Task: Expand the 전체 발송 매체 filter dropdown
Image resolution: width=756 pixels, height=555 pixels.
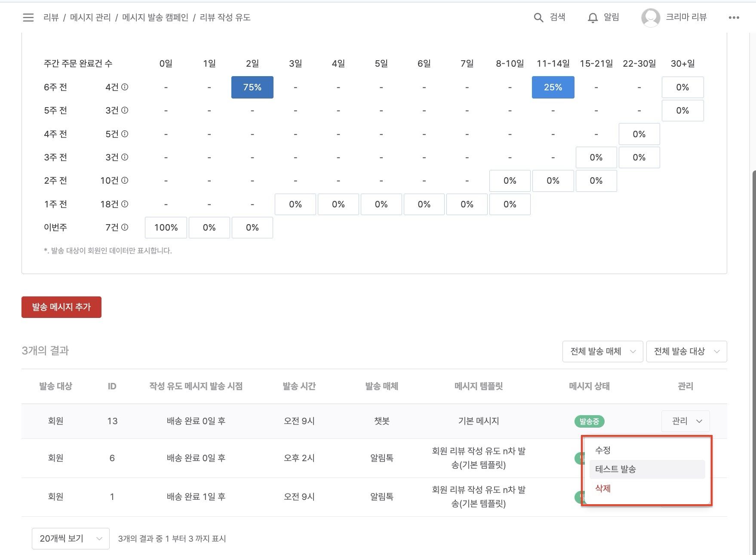Action: (x=602, y=351)
